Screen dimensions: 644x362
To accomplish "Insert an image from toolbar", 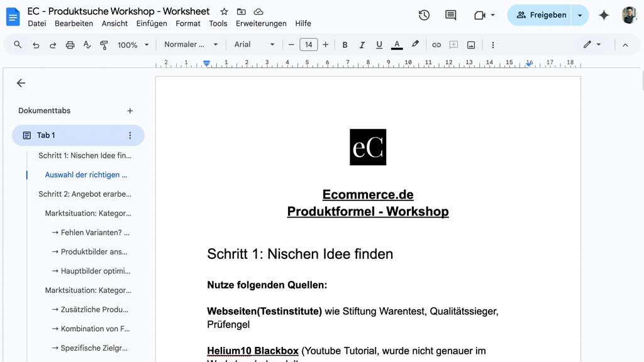I will (470, 45).
